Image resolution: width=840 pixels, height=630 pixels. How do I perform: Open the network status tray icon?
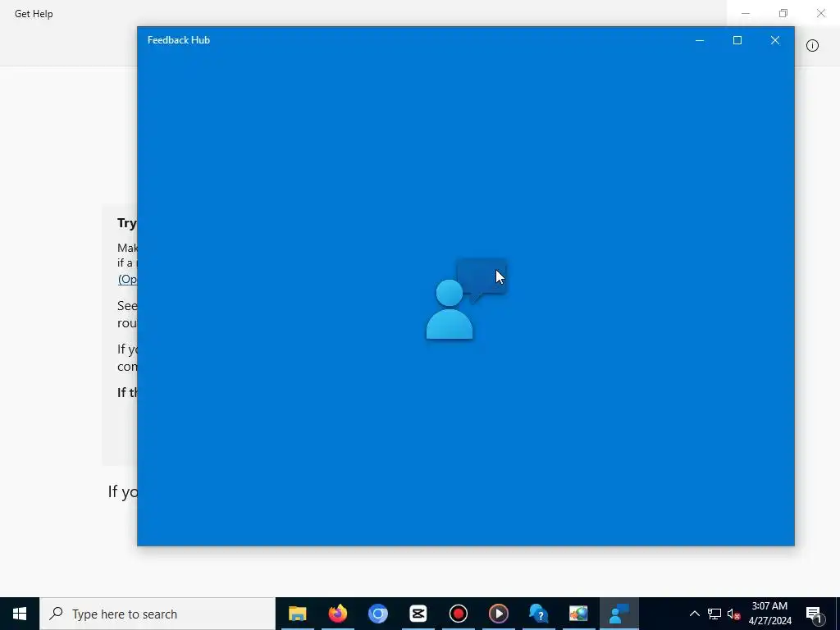714,614
